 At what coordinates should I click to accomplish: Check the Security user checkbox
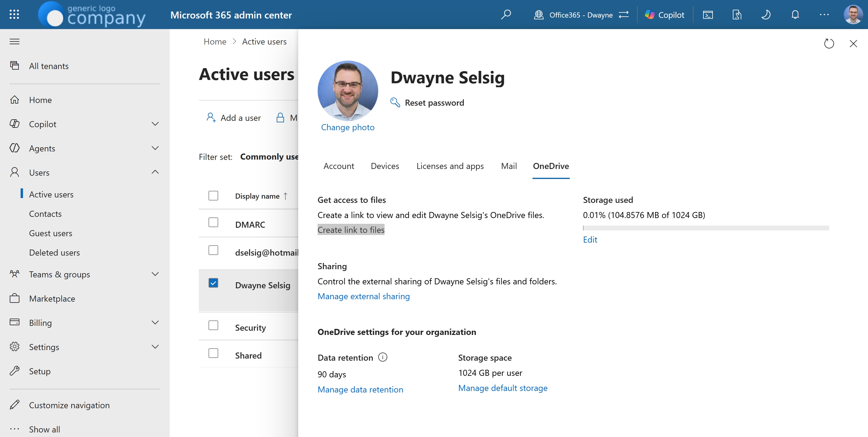pyautogui.click(x=213, y=325)
